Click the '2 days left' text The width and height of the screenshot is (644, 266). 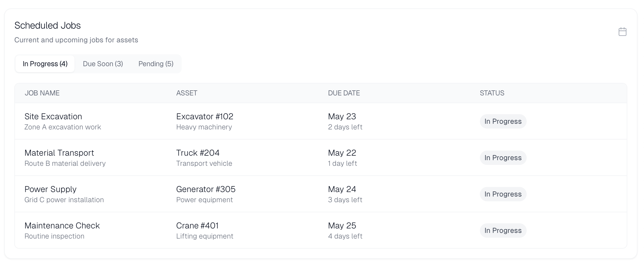(x=345, y=127)
